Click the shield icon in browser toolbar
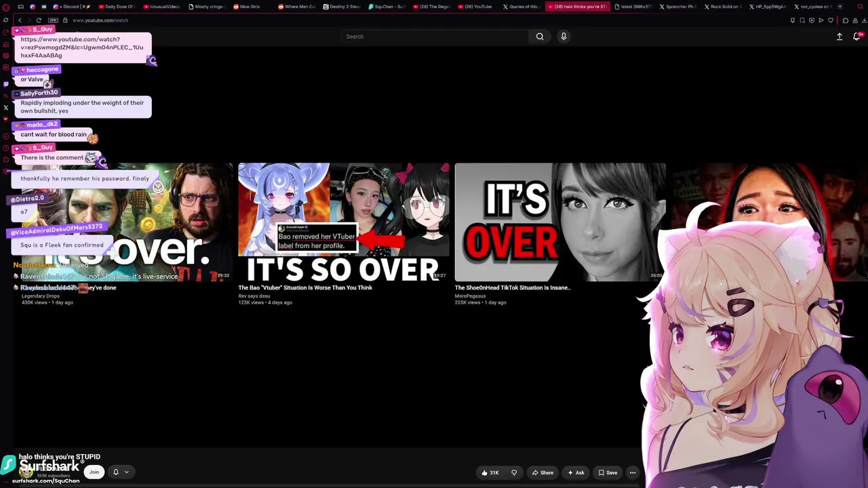868x488 pixels. point(812,20)
